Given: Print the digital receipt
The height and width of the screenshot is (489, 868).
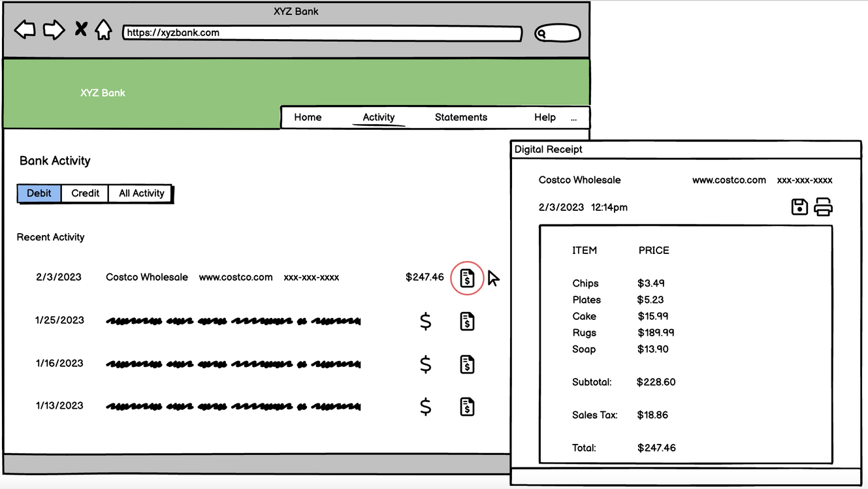Looking at the screenshot, I should coord(823,208).
